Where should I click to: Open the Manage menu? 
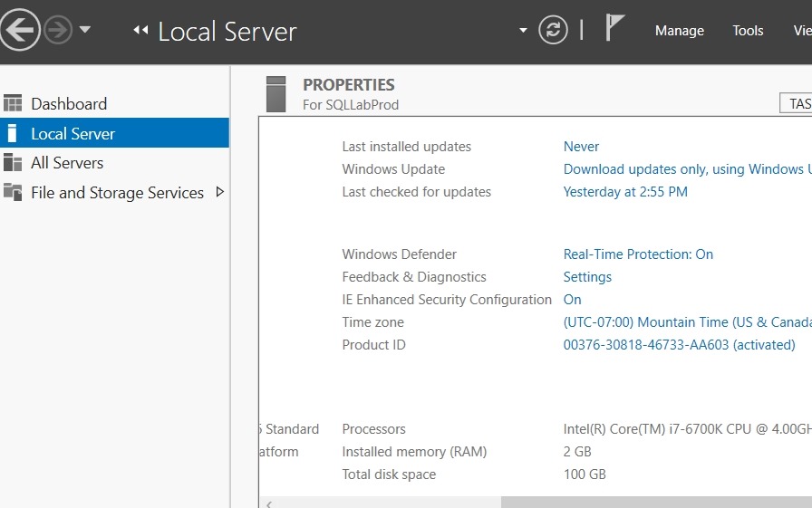(679, 31)
